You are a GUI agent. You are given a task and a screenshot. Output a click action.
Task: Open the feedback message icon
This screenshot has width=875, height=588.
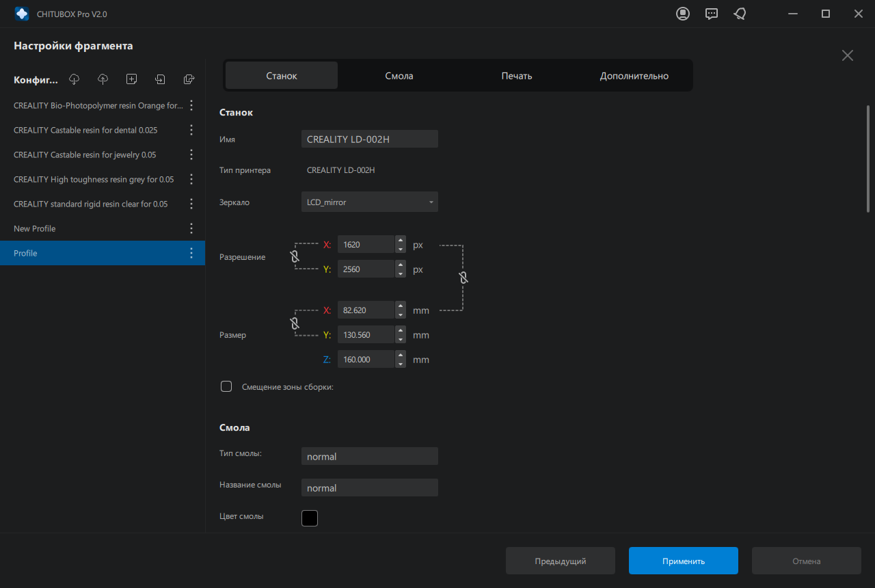point(712,14)
